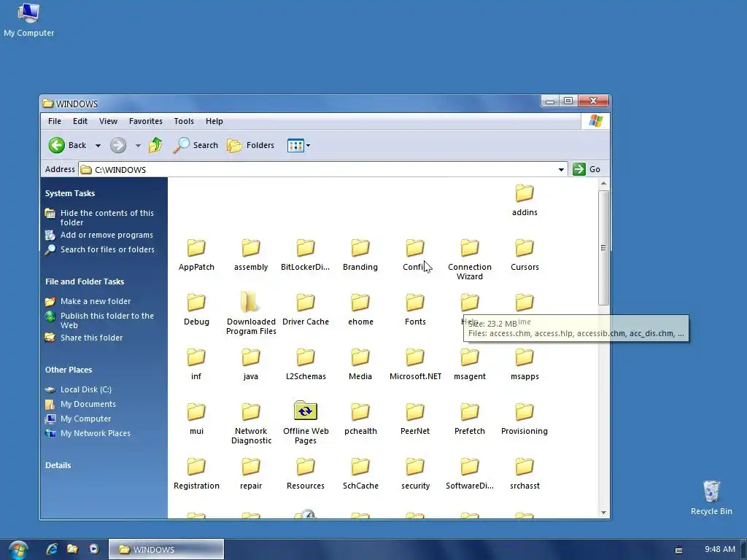Open the Help menu
The height and width of the screenshot is (560, 747).
pyautogui.click(x=214, y=121)
